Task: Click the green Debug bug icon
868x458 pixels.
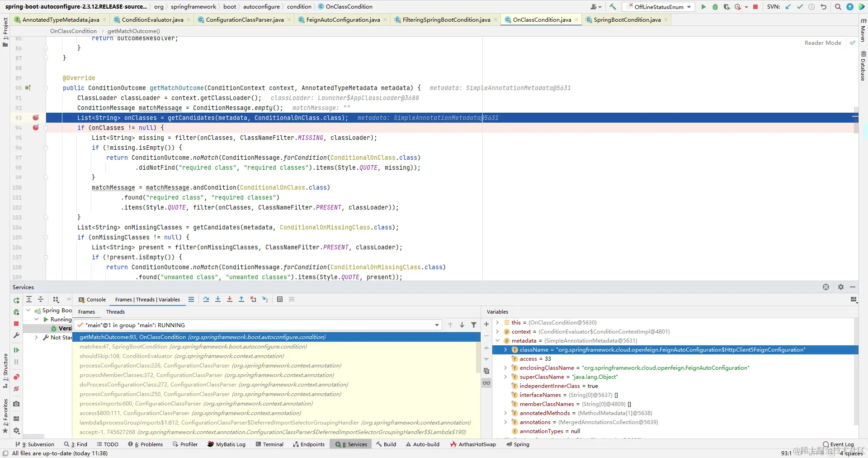Action: [x=715, y=7]
